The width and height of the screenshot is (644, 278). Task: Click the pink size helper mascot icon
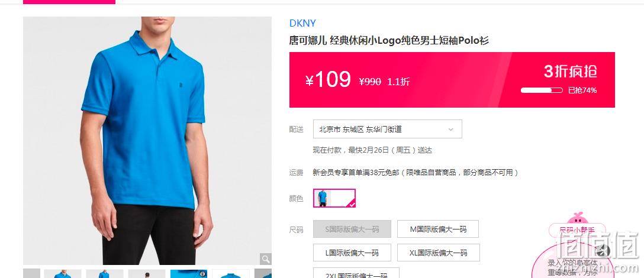coord(577,218)
